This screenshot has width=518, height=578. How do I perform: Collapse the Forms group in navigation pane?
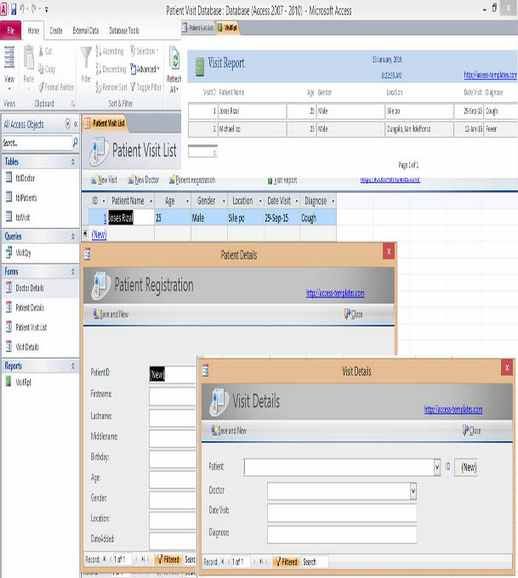click(x=73, y=272)
